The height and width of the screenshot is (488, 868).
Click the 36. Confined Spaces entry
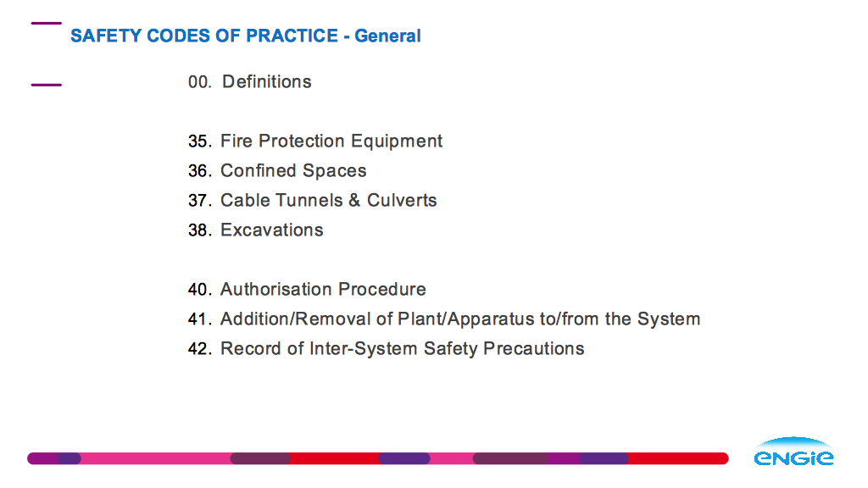[x=277, y=170]
